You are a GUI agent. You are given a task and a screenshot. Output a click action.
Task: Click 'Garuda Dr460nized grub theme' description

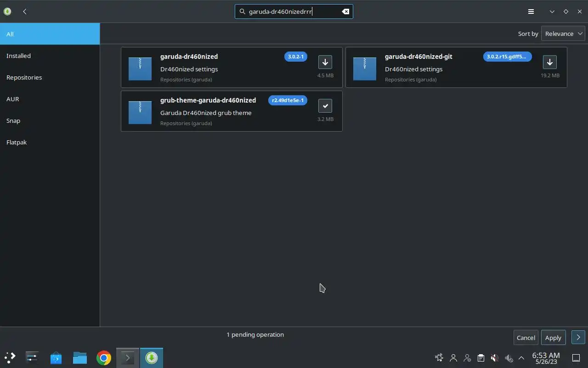tap(206, 113)
